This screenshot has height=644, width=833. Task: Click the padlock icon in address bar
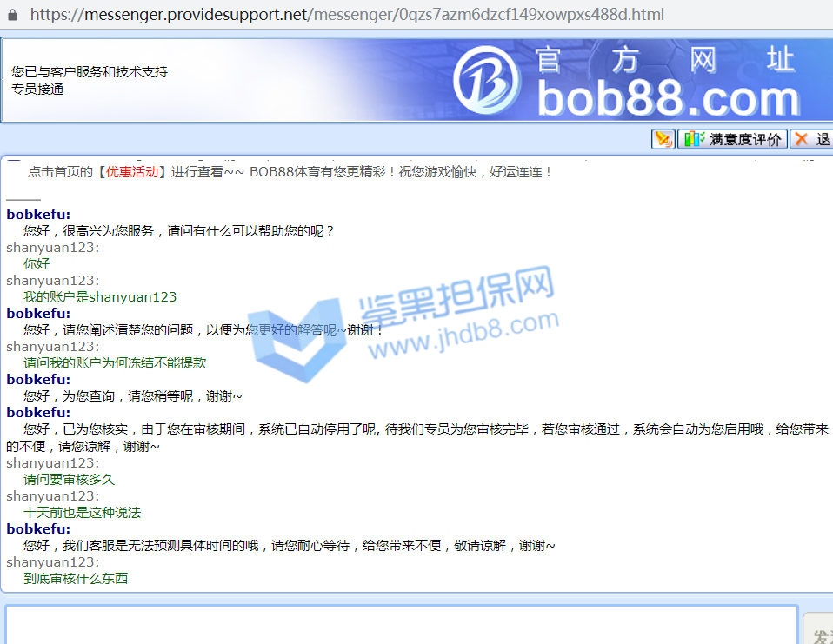[12, 15]
